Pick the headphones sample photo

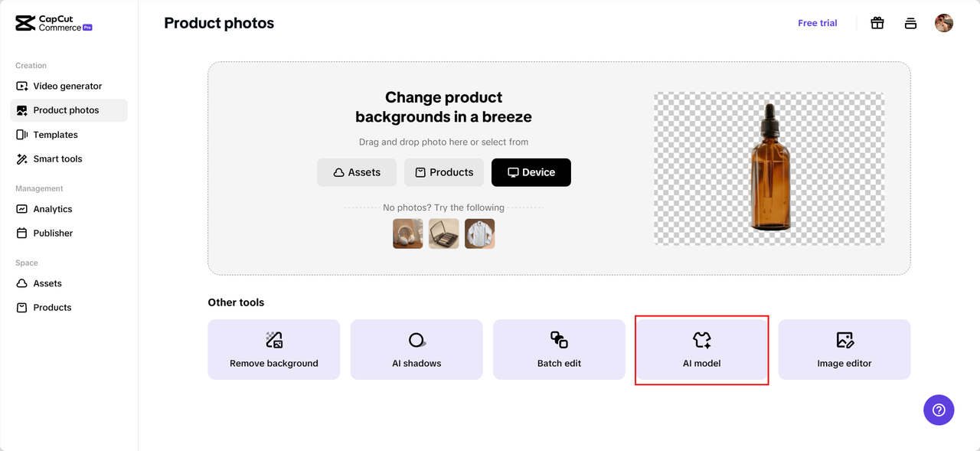click(x=408, y=234)
